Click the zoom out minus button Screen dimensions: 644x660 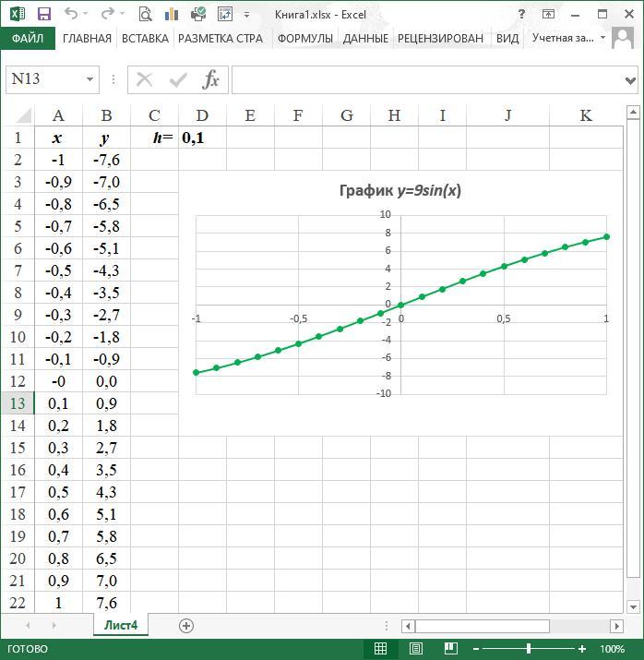[x=476, y=649]
